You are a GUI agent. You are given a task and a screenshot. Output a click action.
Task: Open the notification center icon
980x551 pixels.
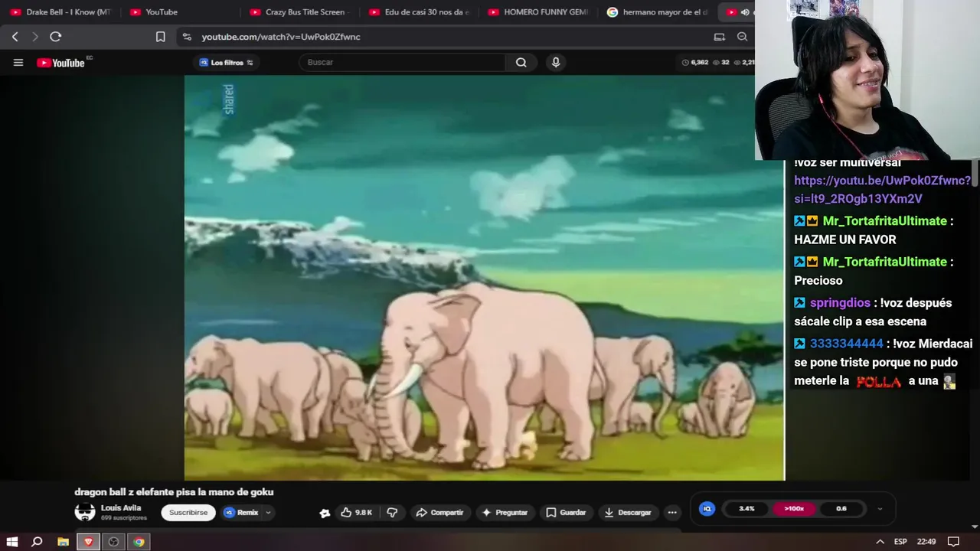click(953, 542)
